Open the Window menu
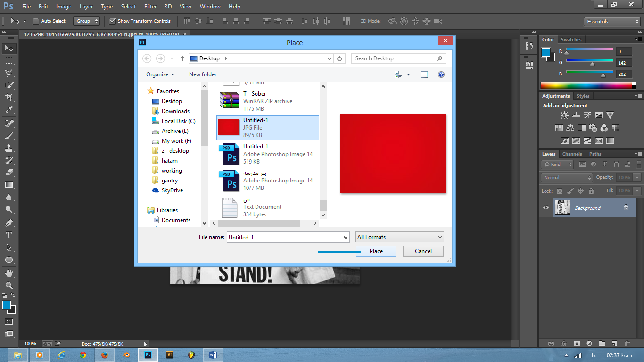644x362 pixels. tap(210, 7)
